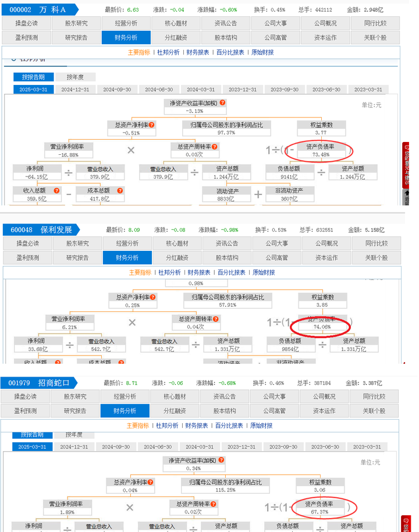Open red feedback side tab in 万科A panel

point(406,165)
